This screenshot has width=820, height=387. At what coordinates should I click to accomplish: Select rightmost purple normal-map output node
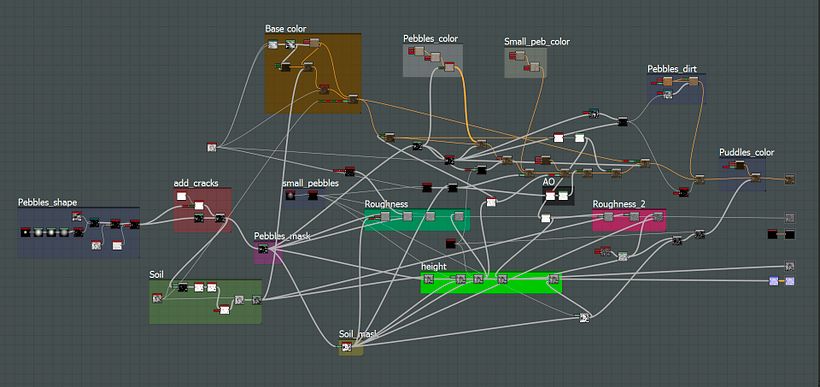[x=790, y=281]
